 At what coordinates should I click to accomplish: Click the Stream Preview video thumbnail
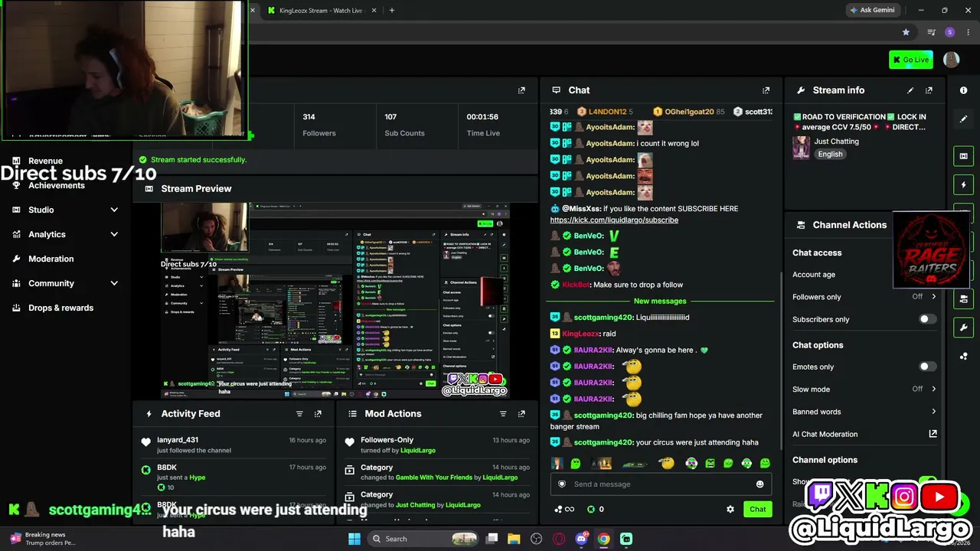click(x=335, y=301)
